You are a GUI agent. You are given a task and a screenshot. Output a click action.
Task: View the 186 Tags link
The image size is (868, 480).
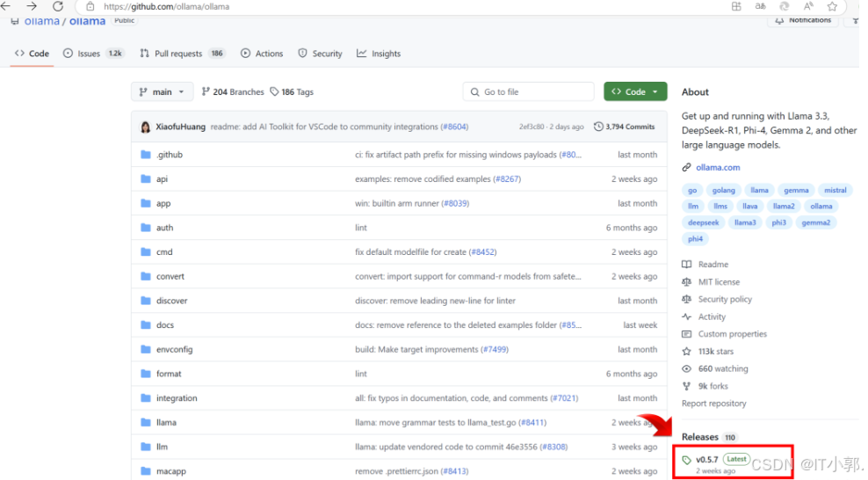(292, 92)
